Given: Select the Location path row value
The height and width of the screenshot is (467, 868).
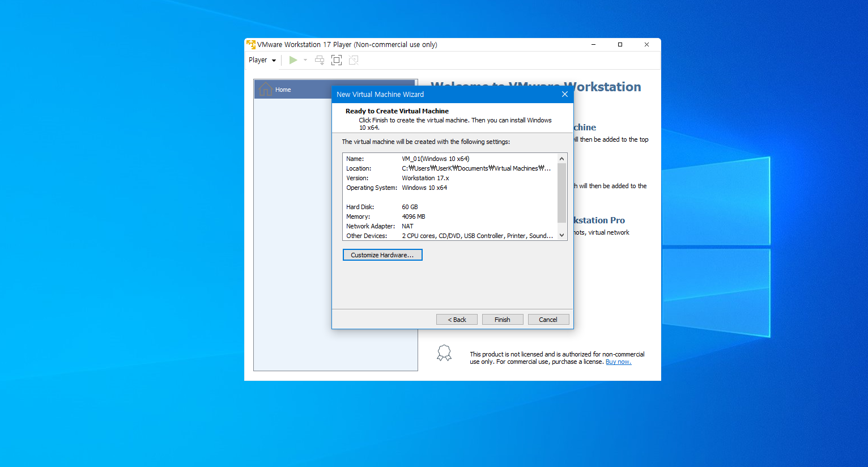Looking at the screenshot, I should pyautogui.click(x=476, y=168).
